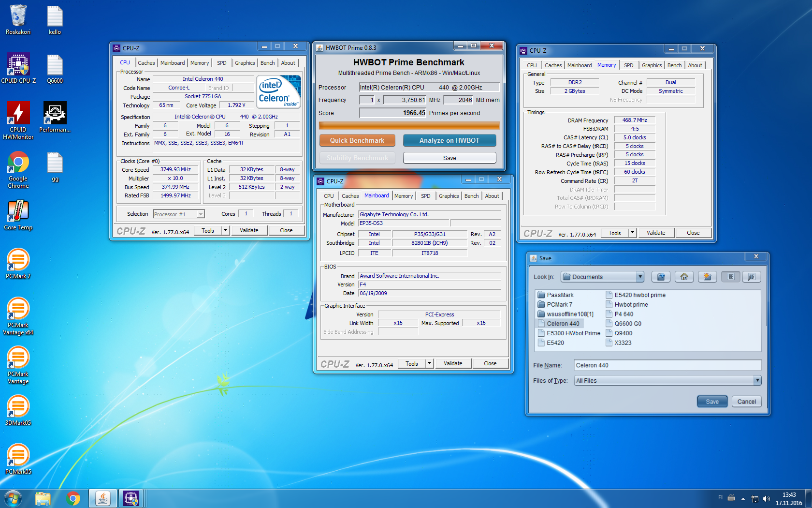Image resolution: width=812 pixels, height=508 pixels.
Task: Select CPU tab in Mainboard CPU-Z window
Action: (x=329, y=196)
